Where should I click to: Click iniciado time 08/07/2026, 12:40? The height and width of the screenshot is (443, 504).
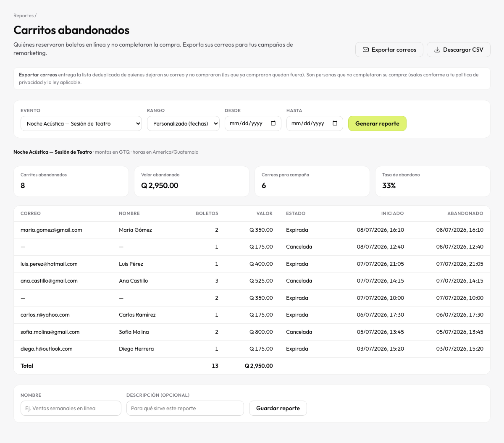381,247
